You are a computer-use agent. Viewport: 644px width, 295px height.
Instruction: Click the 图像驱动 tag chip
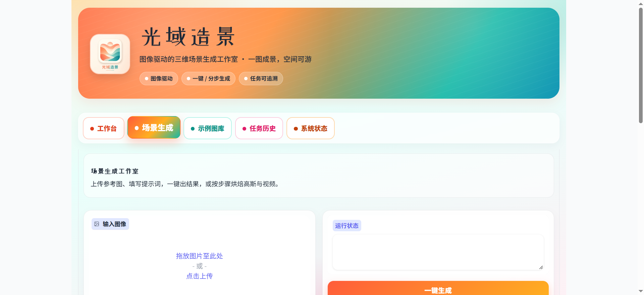coord(159,79)
